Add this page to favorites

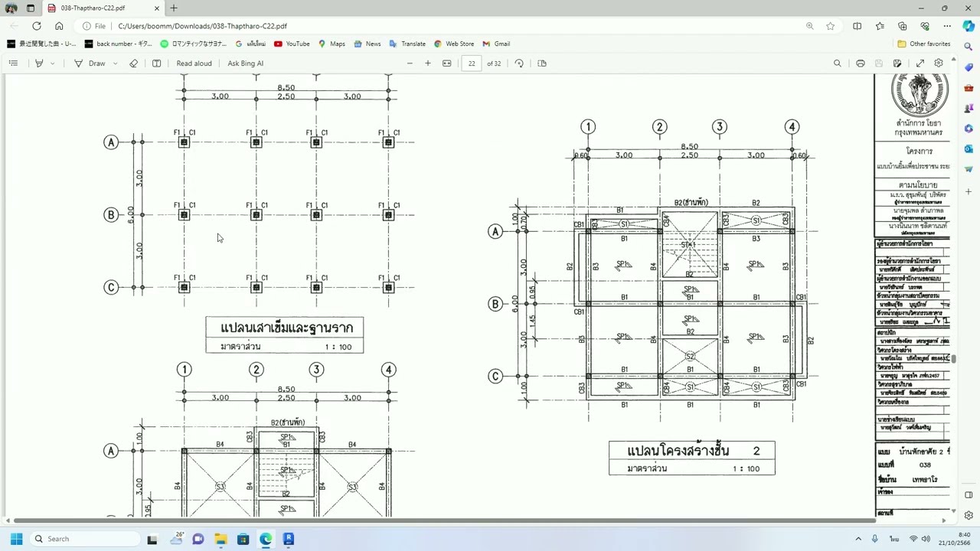[831, 26]
